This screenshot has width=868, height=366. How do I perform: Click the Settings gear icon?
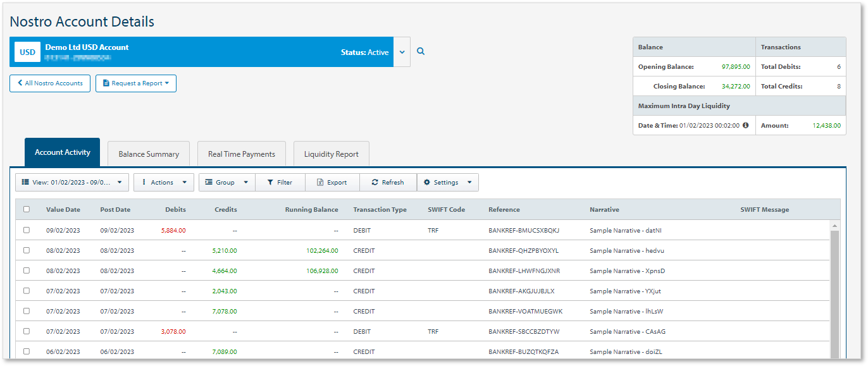pos(427,182)
